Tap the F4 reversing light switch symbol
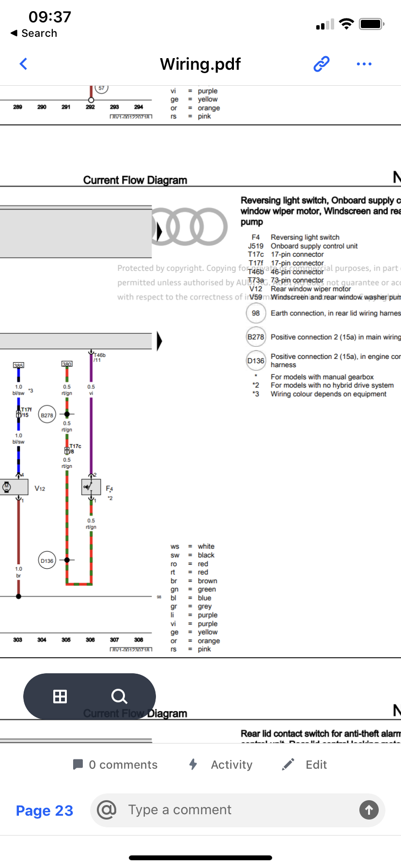Viewport: 401px width, 868px height. tap(91, 487)
